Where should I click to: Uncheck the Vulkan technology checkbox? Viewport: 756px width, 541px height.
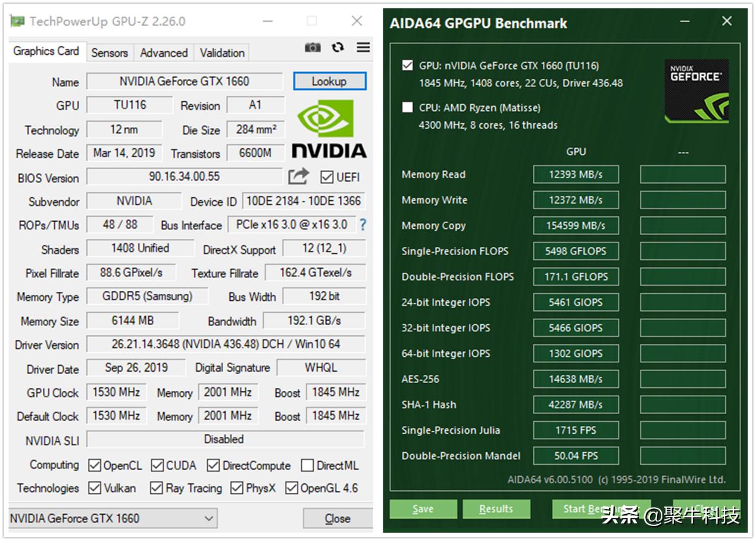[x=94, y=489]
